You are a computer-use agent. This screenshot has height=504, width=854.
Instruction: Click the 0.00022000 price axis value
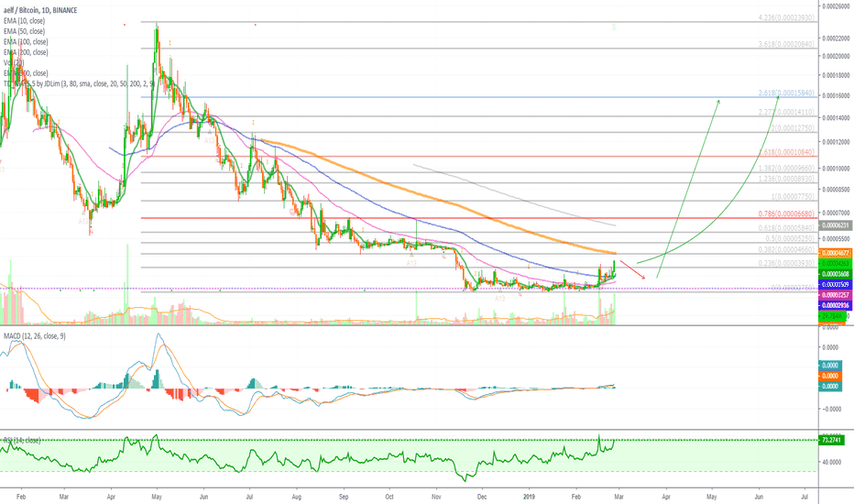tap(836, 38)
